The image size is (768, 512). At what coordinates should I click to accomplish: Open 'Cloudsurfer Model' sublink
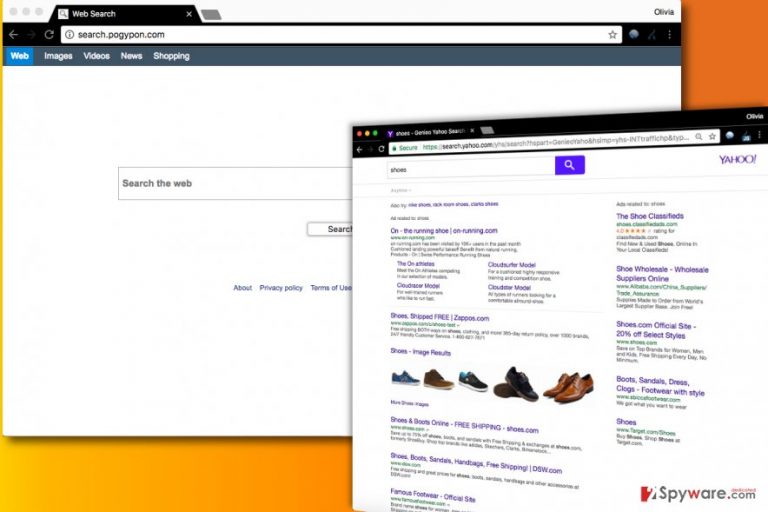tap(512, 265)
